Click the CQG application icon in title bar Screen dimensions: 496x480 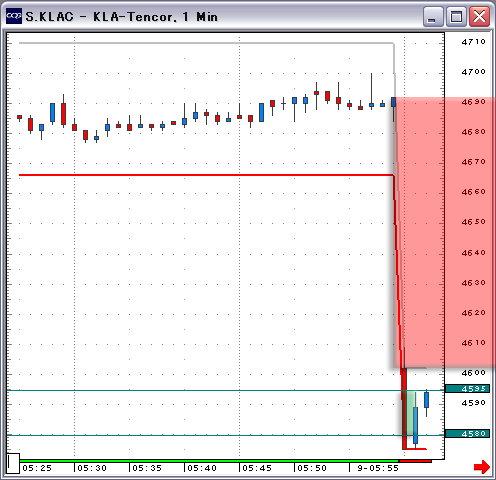[14, 16]
